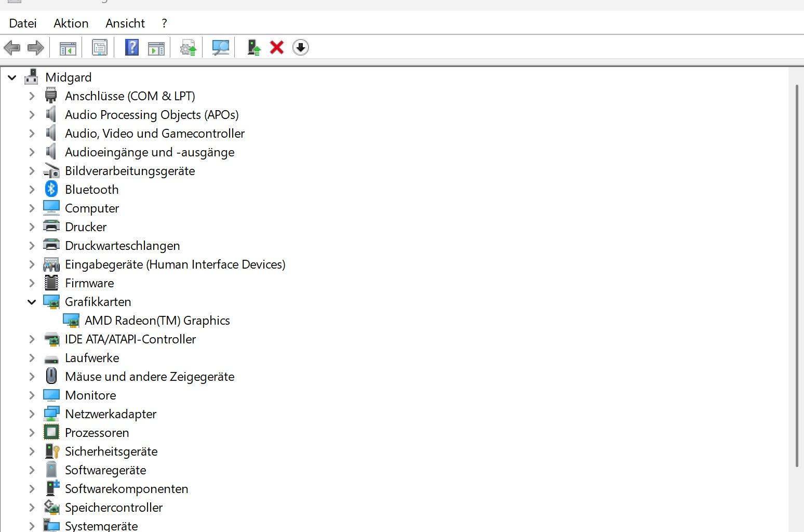804x532 pixels.
Task: Scan for hardware changes monitor icon
Action: point(221,48)
